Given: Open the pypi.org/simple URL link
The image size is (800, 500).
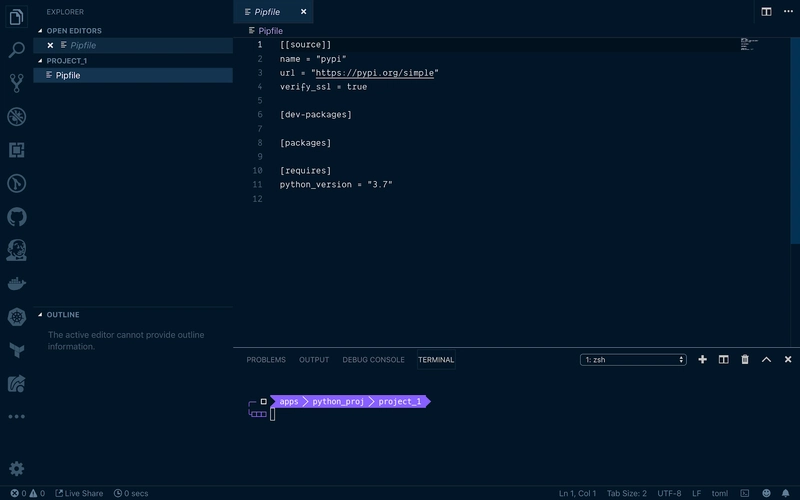Looking at the screenshot, I should pos(374,73).
